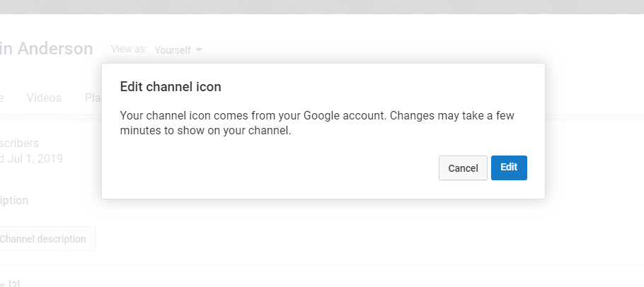
Task: Cancel the Edit channel icon dialog
Action: pos(463,168)
